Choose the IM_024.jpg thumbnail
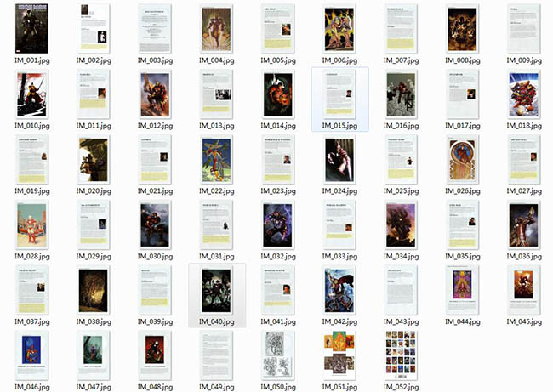This screenshot has height=392, width=553. pos(339,159)
